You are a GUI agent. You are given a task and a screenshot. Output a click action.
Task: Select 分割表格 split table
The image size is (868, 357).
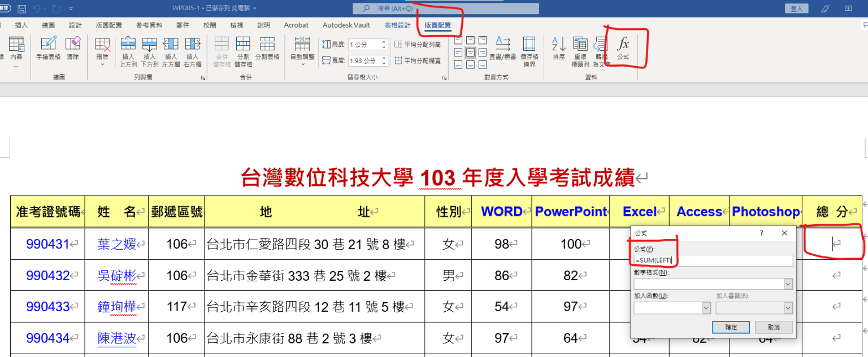pos(267,49)
